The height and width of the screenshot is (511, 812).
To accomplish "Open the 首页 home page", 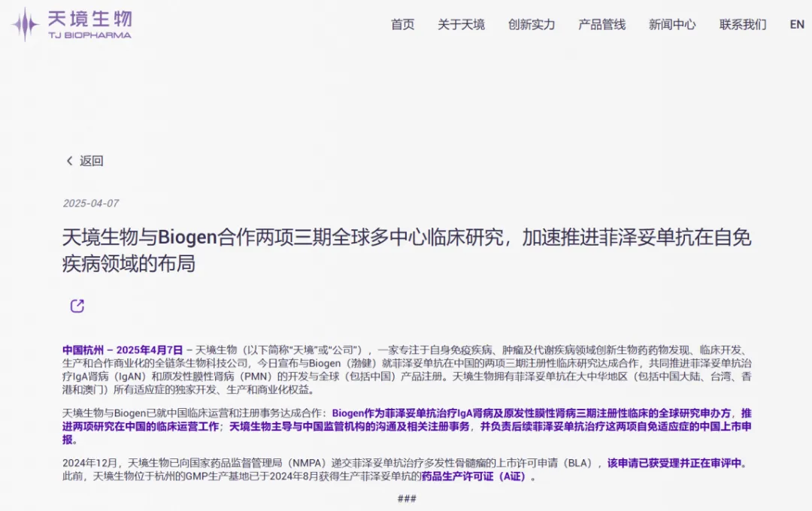I will (402, 24).
